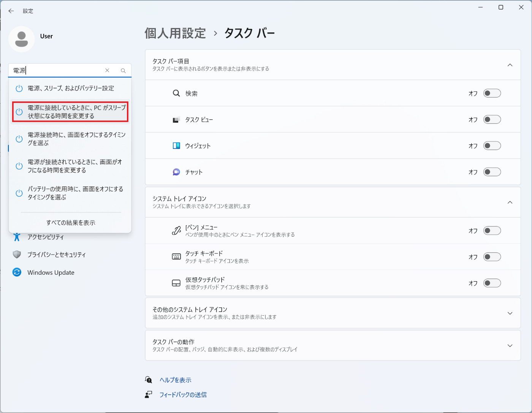This screenshot has width=532, height=413.
Task: Choose 電源が接続されているときに、画面がオフになる時間 result
Action: click(70, 166)
